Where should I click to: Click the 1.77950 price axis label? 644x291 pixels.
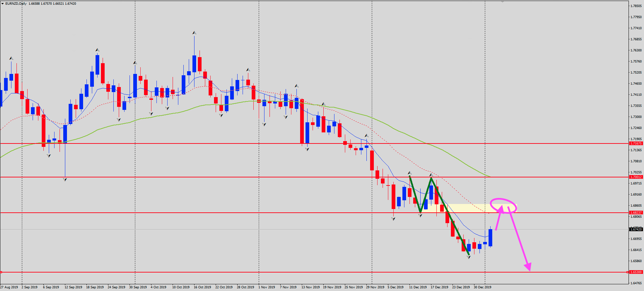(636, 17)
